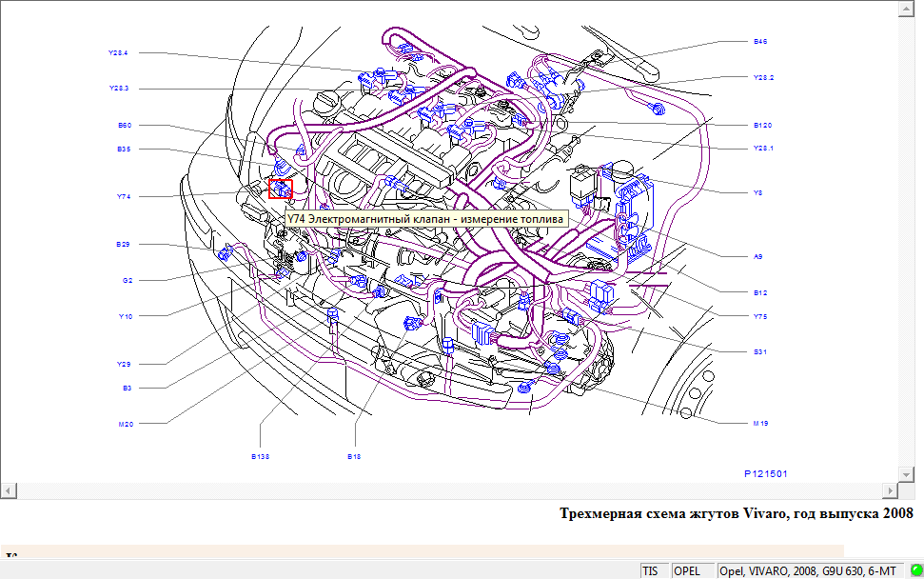Select the S31 switch label

(x=760, y=352)
